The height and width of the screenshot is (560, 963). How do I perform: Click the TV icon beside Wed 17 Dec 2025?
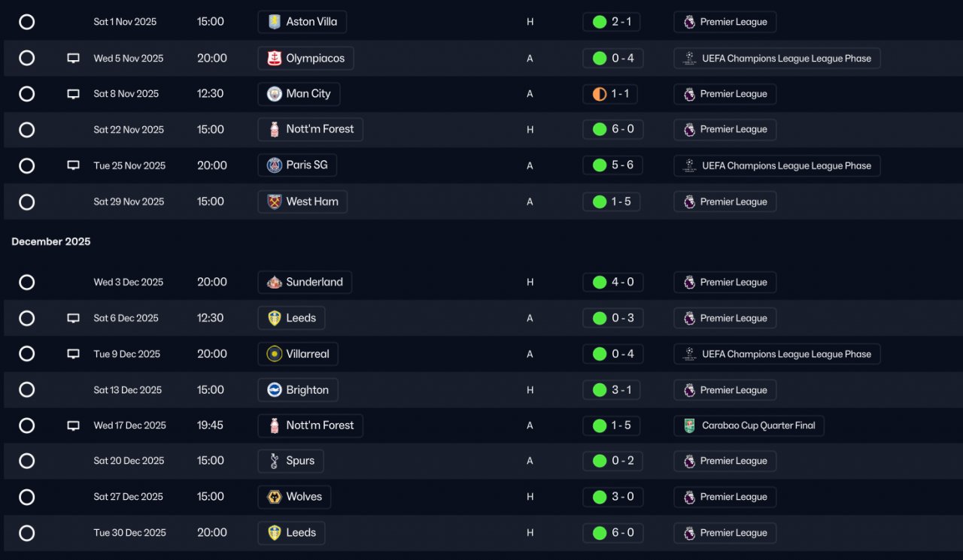tap(73, 425)
